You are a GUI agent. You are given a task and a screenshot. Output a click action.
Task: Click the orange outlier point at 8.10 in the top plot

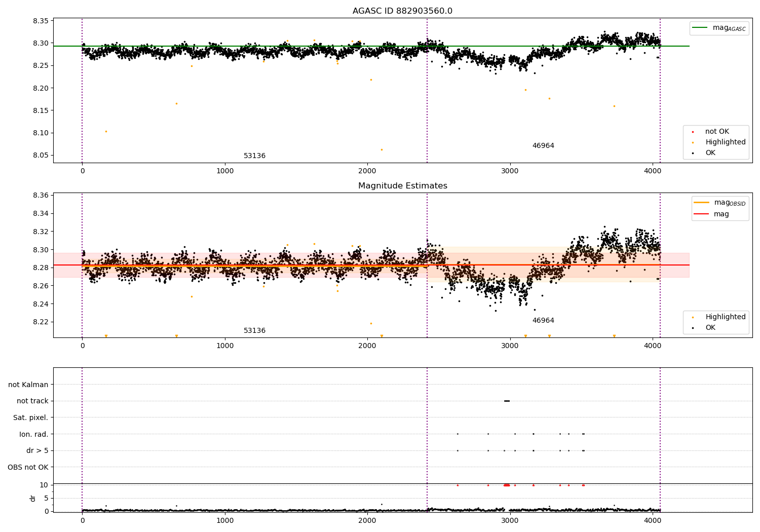[106, 131]
